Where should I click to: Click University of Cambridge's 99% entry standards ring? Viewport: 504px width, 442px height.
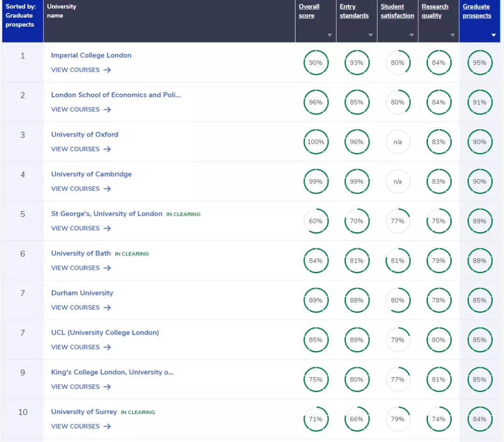[x=357, y=181]
